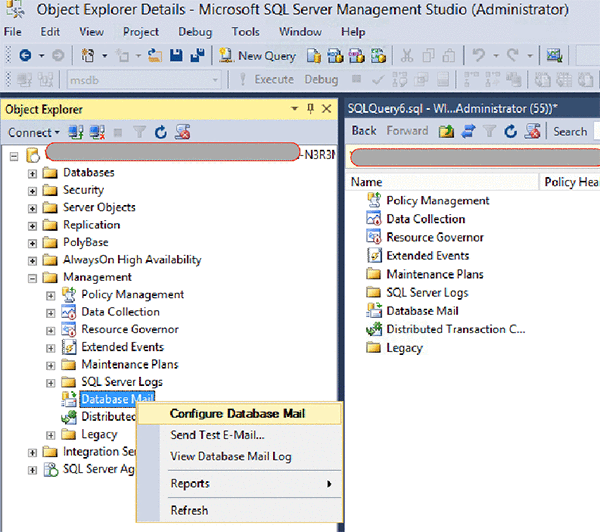Click the activity monitor icon in Object Explorer toolbar
The image size is (600, 532).
pos(183,132)
